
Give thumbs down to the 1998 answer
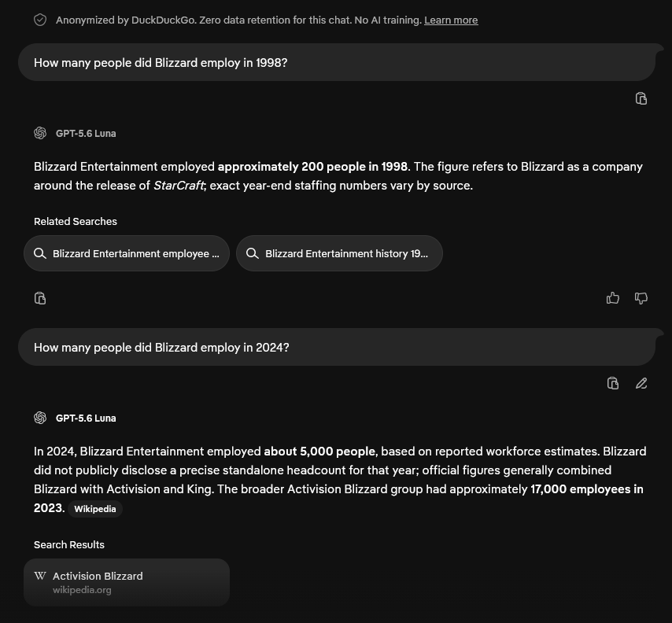[641, 298]
